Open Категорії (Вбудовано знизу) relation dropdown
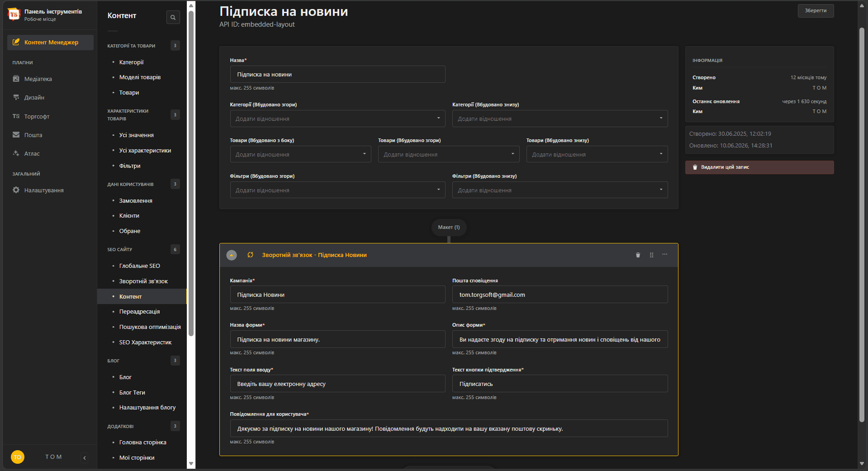This screenshot has width=868, height=471. 560,119
